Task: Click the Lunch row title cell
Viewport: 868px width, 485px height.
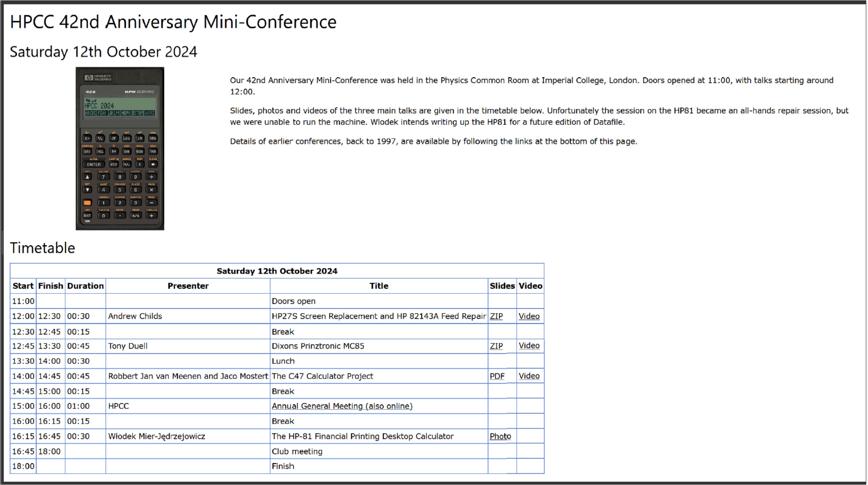Action: pyautogui.click(x=283, y=361)
